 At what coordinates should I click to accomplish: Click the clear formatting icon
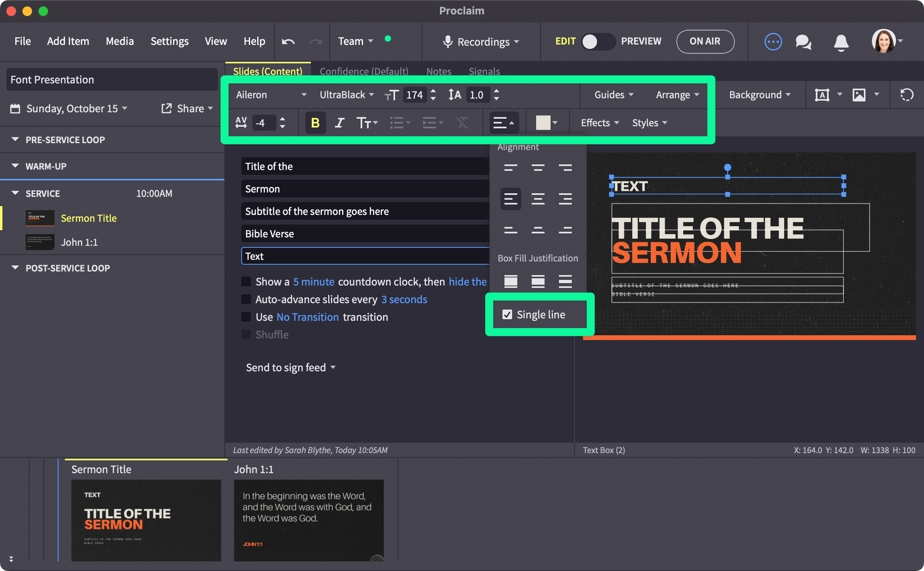(462, 123)
